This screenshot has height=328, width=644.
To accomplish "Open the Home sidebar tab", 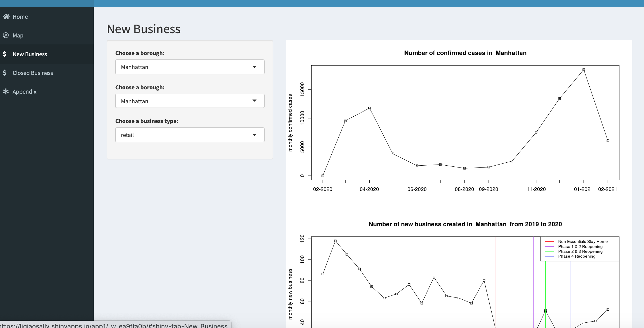I will click(x=20, y=17).
